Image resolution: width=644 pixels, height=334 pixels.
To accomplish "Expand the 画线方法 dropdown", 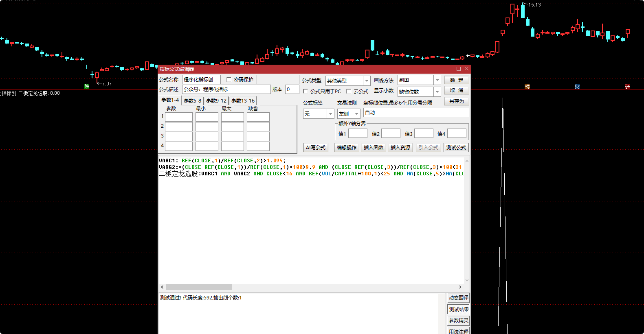I will 437,80.
